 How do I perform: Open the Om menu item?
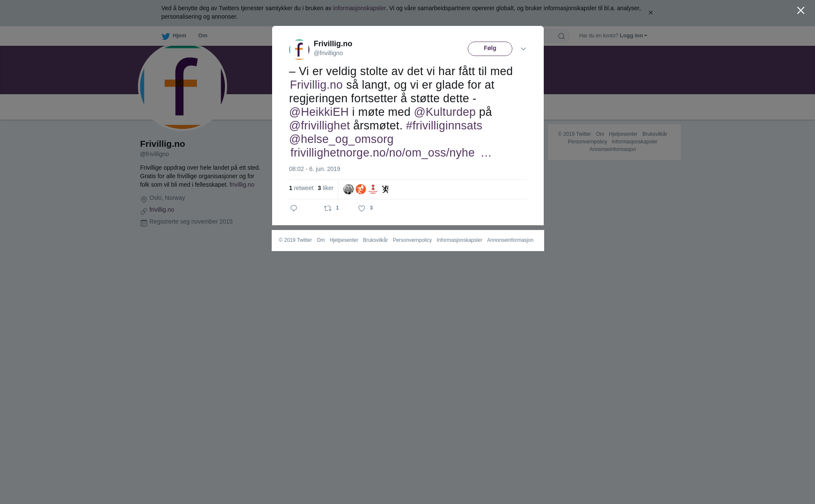tap(202, 36)
